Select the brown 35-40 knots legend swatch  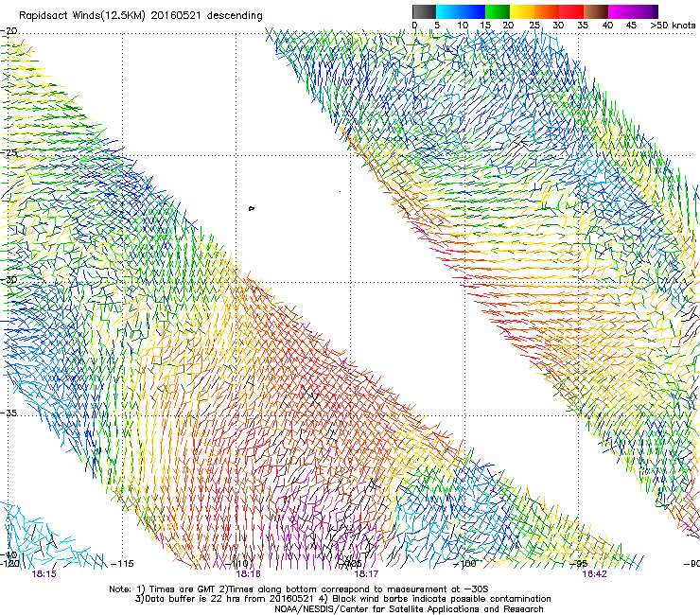[596, 11]
